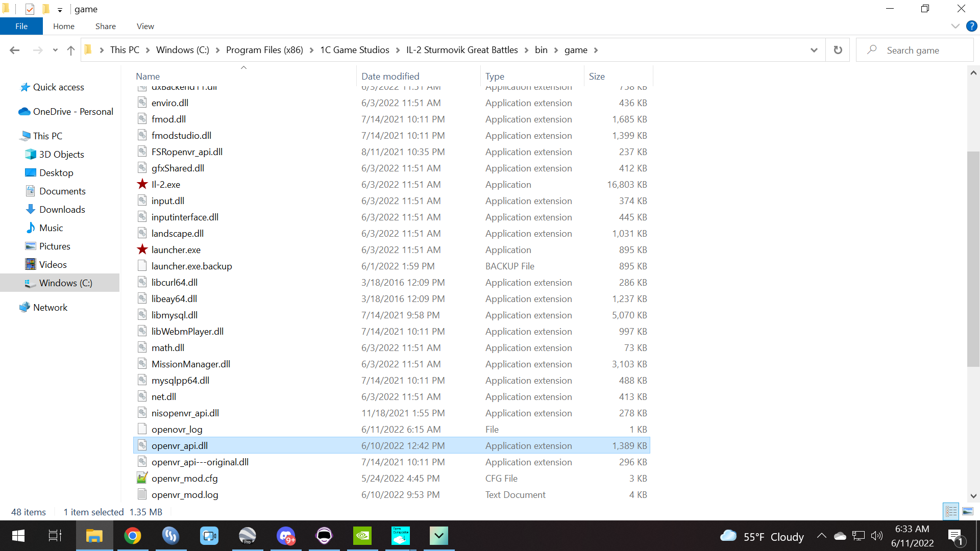Open the Share ribbon tab

click(106, 26)
